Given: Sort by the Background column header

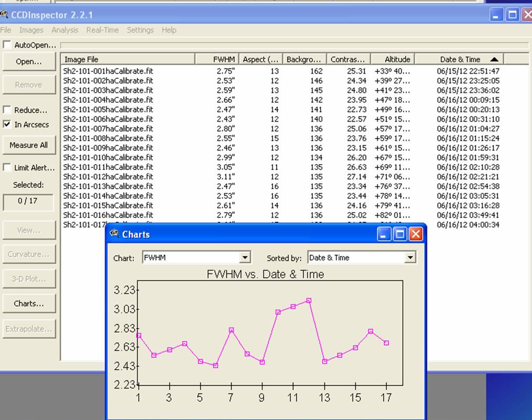Looking at the screenshot, I should [x=305, y=59].
